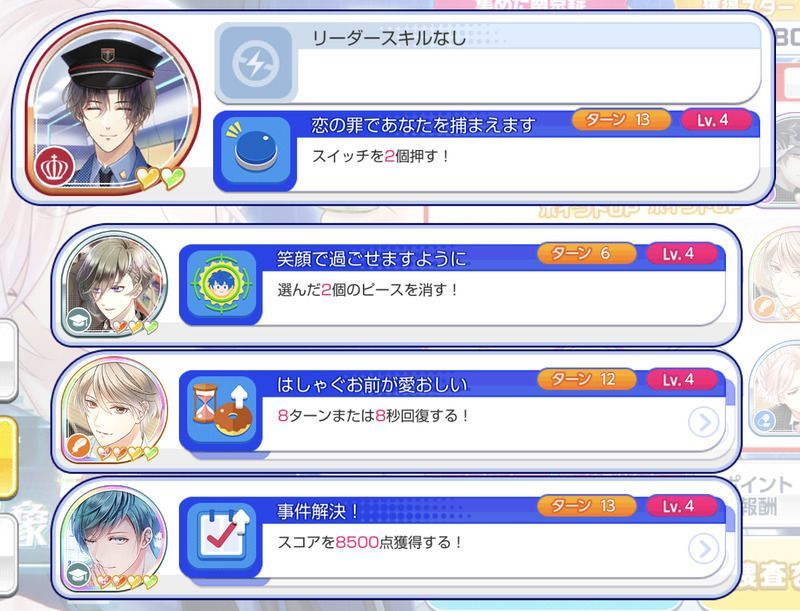Tap the ターン 13 badge on leader skill

621,120
